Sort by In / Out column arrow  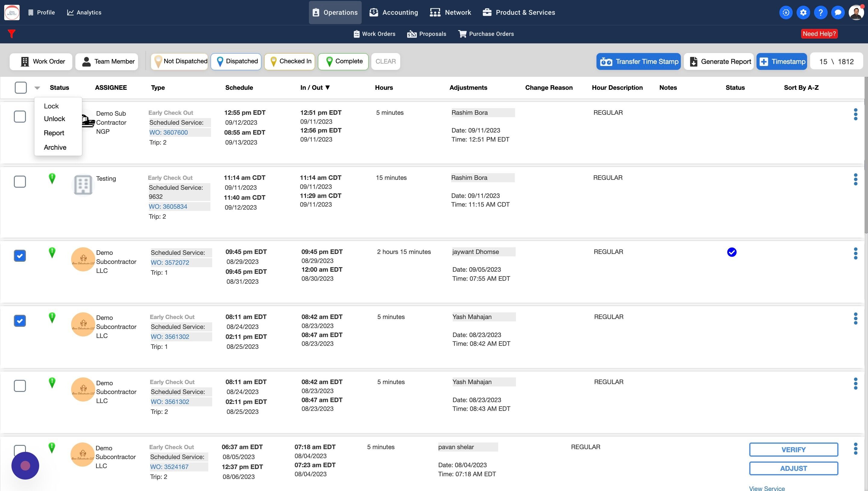(x=327, y=88)
